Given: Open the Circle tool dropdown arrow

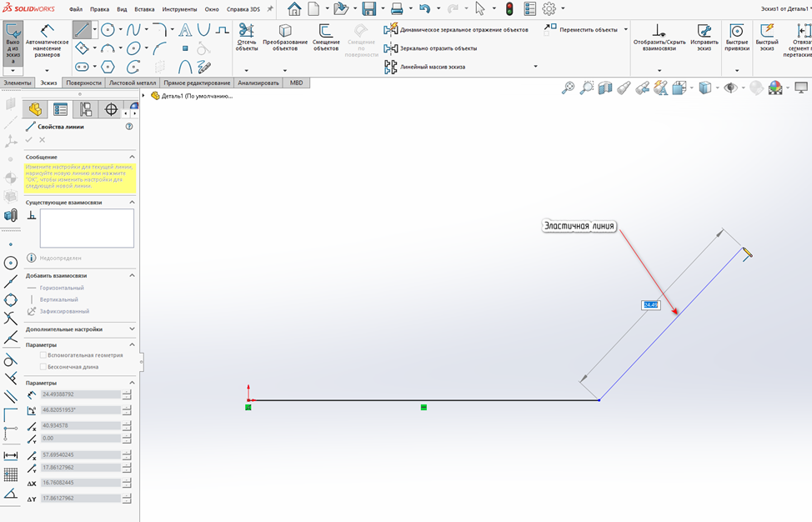Looking at the screenshot, I should coord(120,29).
